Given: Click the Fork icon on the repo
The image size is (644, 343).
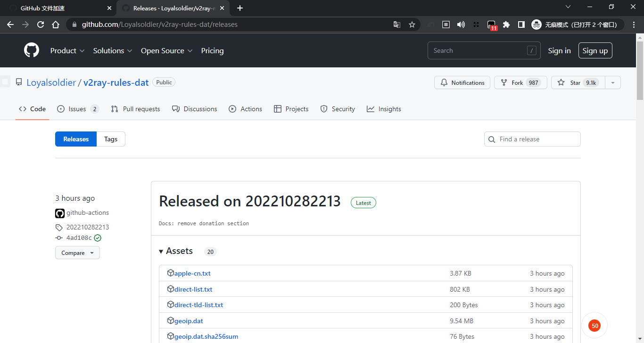Looking at the screenshot, I should [x=504, y=82].
